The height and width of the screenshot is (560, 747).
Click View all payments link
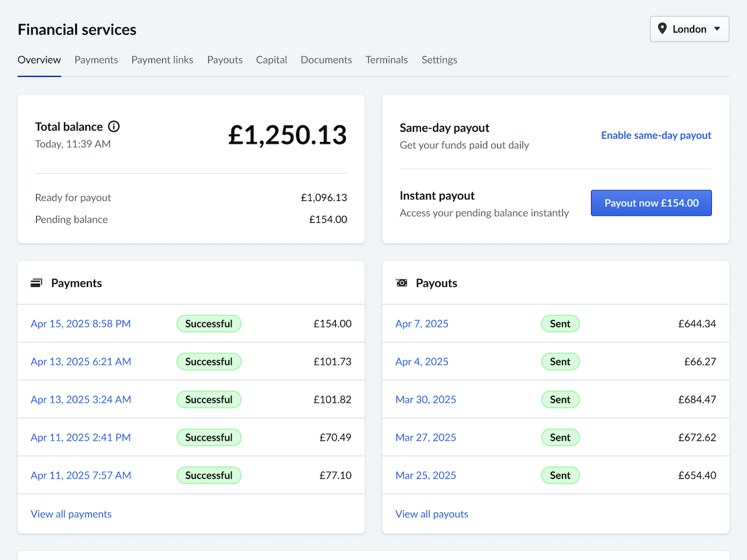(x=71, y=514)
